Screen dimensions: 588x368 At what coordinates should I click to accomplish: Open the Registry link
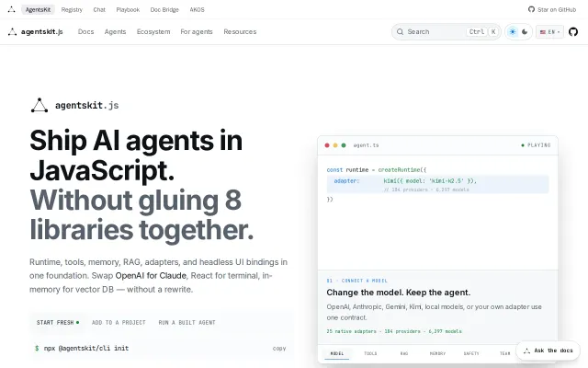pos(72,9)
